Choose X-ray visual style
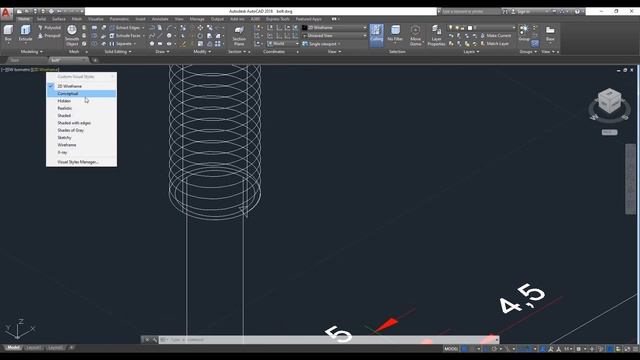Screen dimensions: 640x360 pos(81,152)
